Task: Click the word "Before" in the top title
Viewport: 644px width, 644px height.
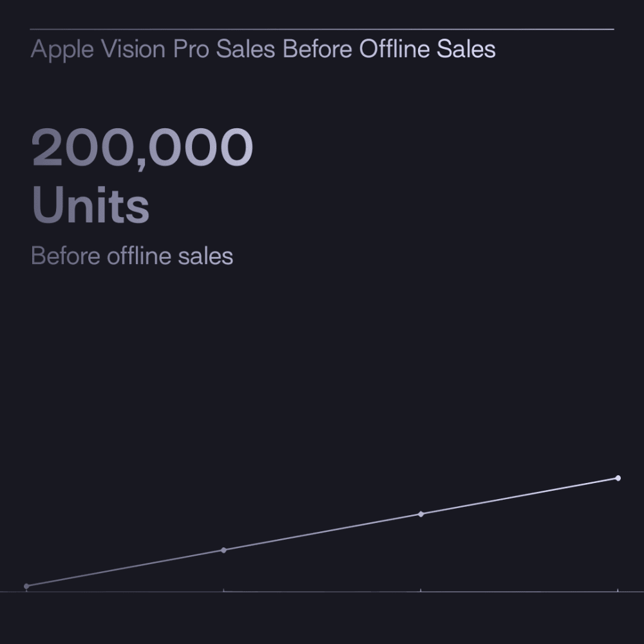Action: [317, 50]
